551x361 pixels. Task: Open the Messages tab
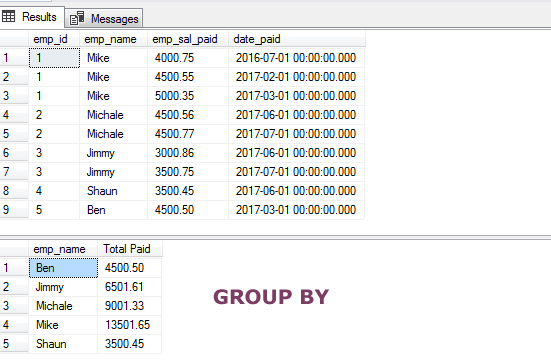[104, 18]
